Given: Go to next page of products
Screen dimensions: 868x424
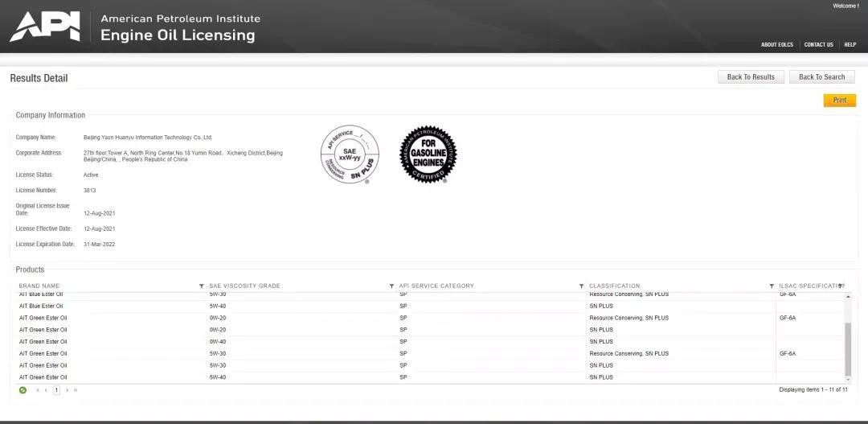Looking at the screenshot, I should click(68, 390).
